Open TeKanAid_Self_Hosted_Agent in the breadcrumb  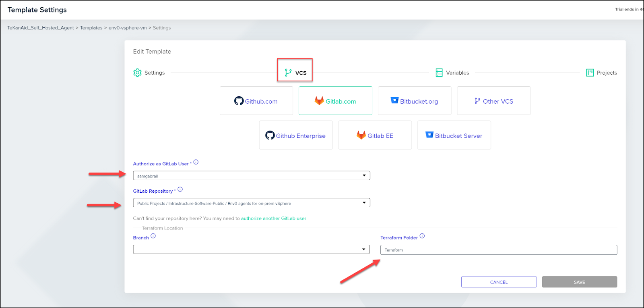coord(41,28)
